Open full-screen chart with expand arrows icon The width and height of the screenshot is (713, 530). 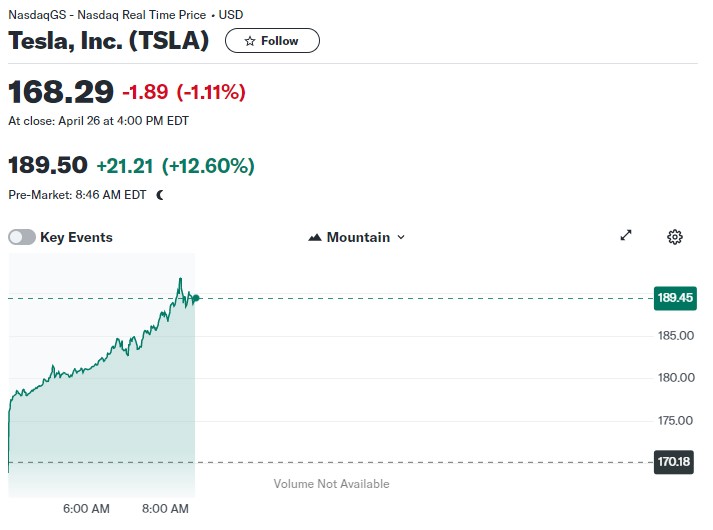[626, 236]
